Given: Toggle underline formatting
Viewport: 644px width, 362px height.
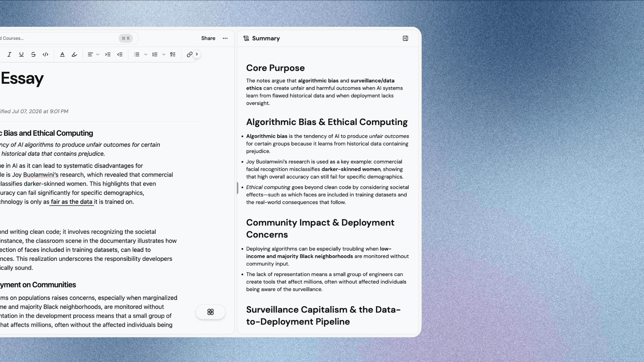Looking at the screenshot, I should (x=21, y=54).
